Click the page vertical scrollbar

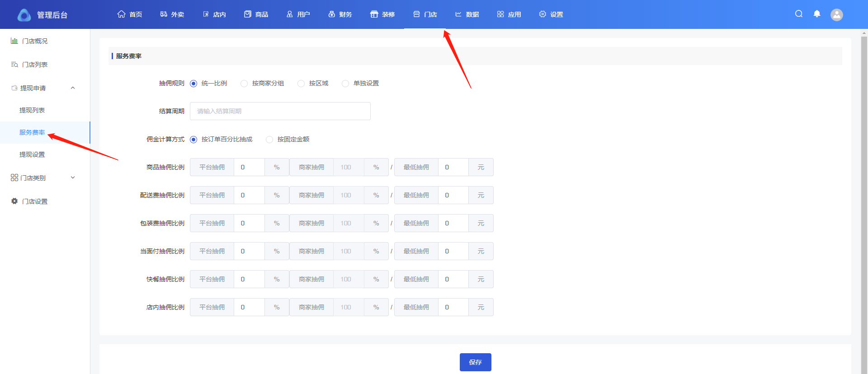point(864,181)
